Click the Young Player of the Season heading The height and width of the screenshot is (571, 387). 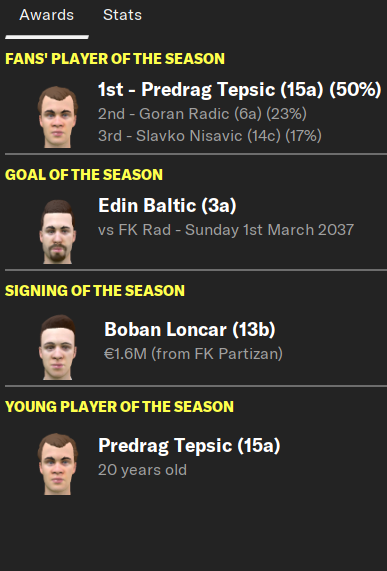(x=119, y=407)
